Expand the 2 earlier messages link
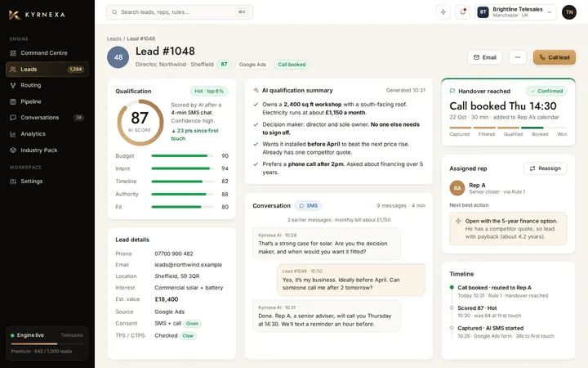This screenshot has width=588, height=368. tap(339, 220)
